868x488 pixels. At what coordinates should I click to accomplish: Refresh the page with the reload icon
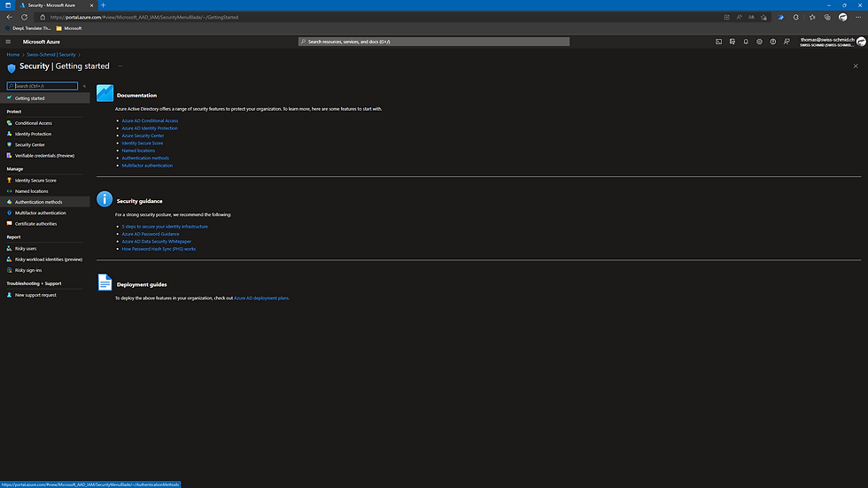pos(25,17)
